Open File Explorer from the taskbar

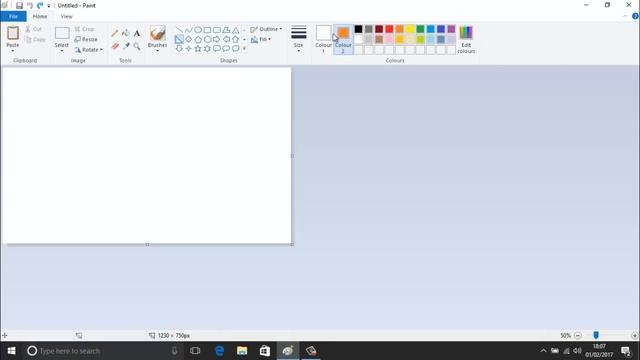pos(242,351)
